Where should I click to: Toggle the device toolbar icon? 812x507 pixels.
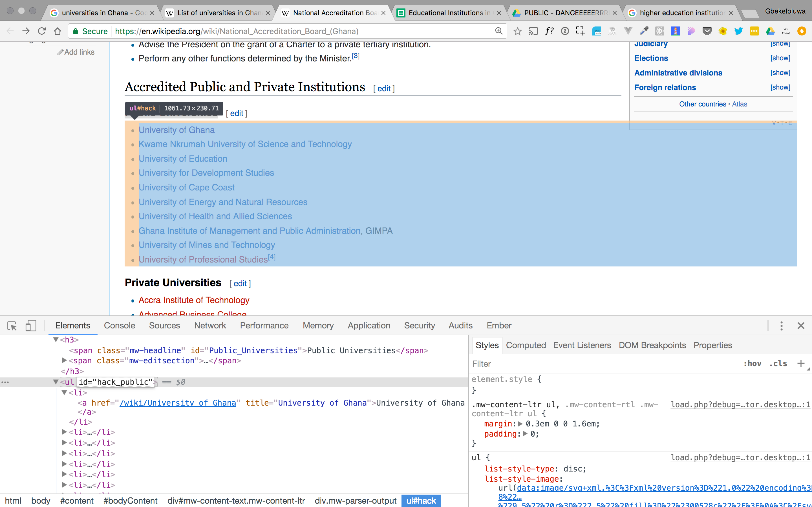tap(30, 326)
